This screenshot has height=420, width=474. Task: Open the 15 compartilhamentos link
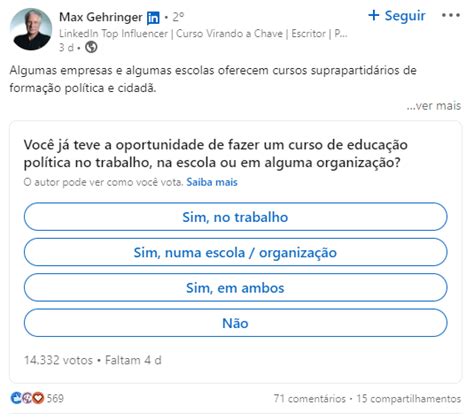(409, 398)
